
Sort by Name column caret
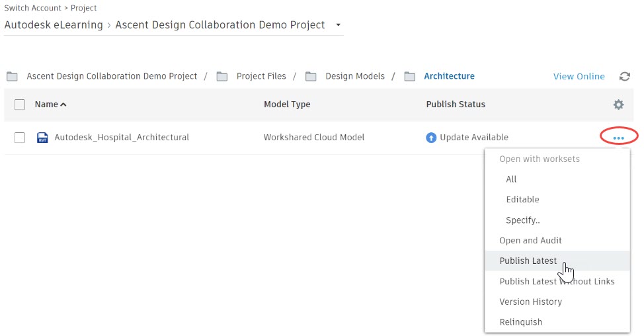point(63,105)
